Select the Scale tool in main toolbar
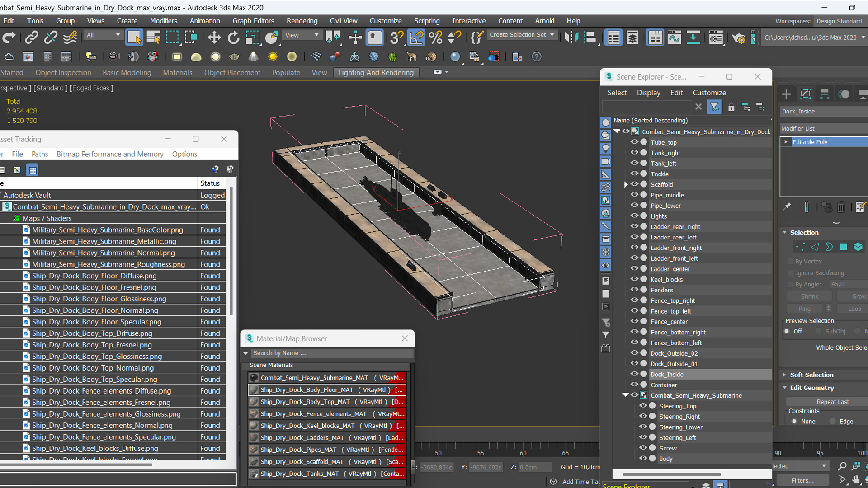 click(x=252, y=38)
